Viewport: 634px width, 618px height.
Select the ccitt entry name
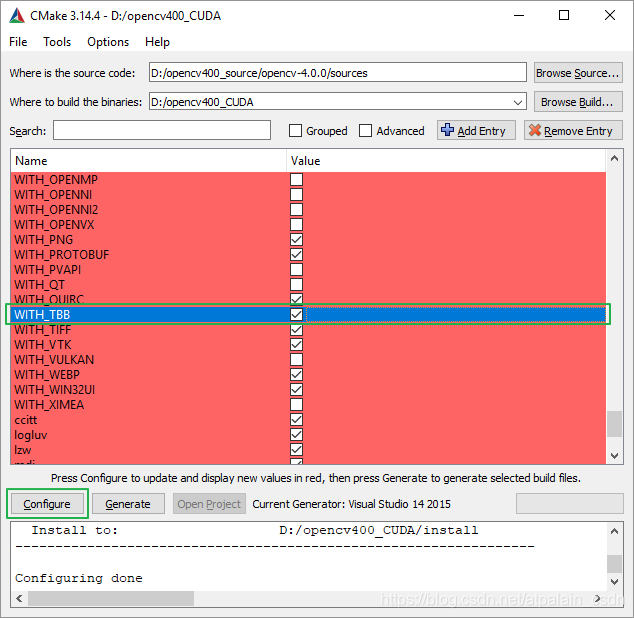pos(25,420)
